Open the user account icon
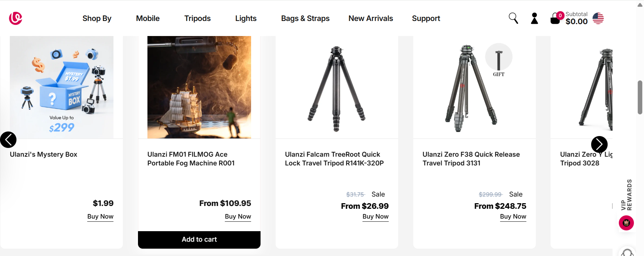 534,19
